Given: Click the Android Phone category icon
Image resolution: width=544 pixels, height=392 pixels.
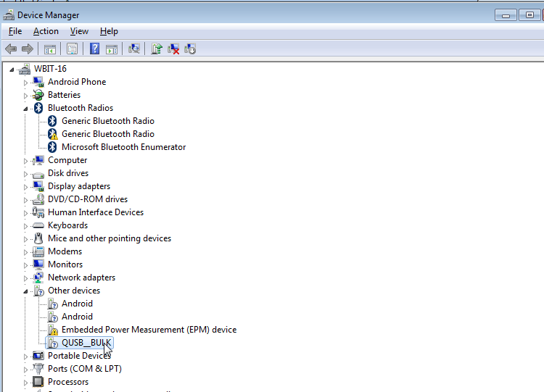Looking at the screenshot, I should (38, 82).
